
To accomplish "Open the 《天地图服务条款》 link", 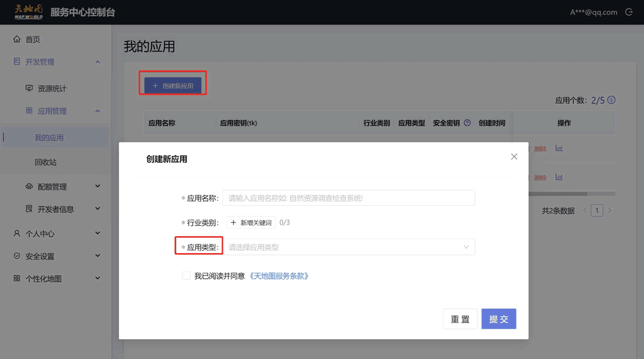I will (x=279, y=276).
